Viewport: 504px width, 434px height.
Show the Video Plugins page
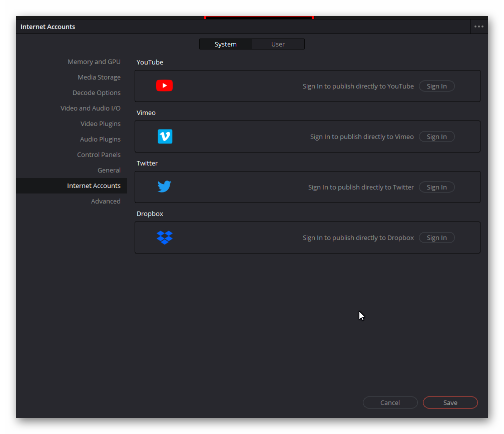point(101,123)
